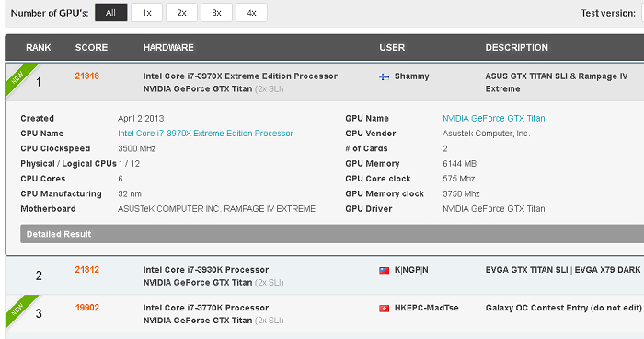This screenshot has height=339, width=644.
Task: Click the Taiwan flag icon beside K|NGP|N
Action: 384,270
